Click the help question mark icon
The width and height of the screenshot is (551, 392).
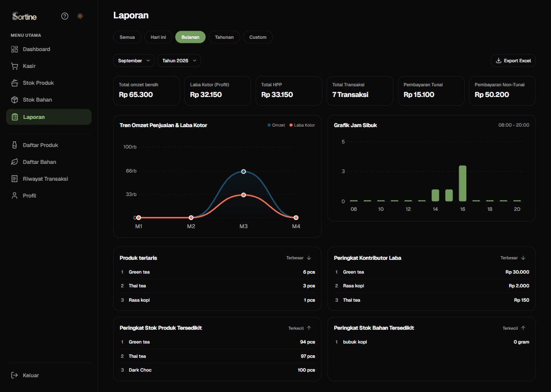[65, 16]
